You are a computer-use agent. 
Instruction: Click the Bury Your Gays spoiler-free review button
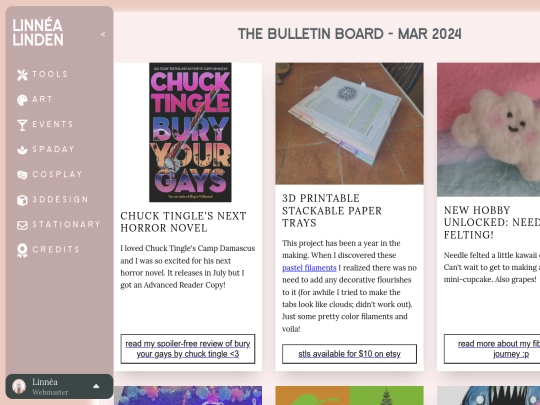[188, 349]
